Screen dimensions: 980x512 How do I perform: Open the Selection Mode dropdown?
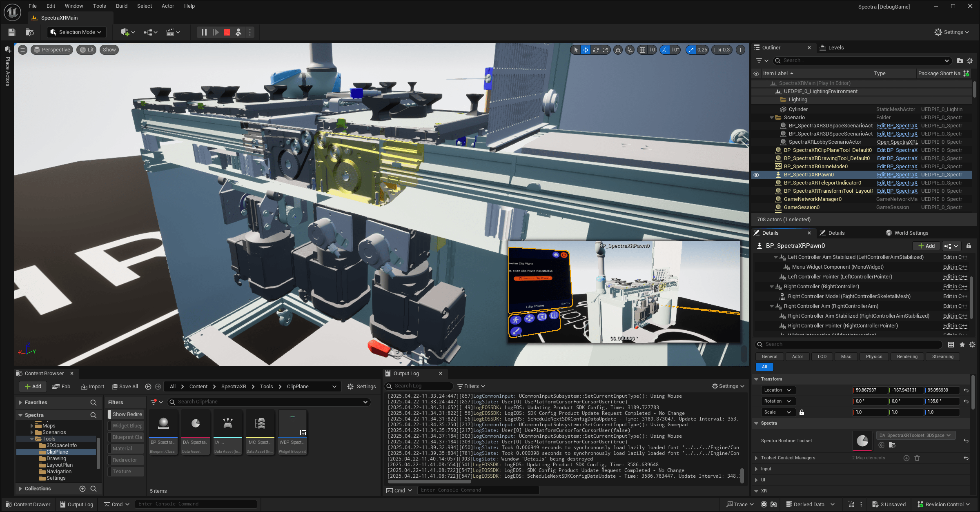(76, 32)
